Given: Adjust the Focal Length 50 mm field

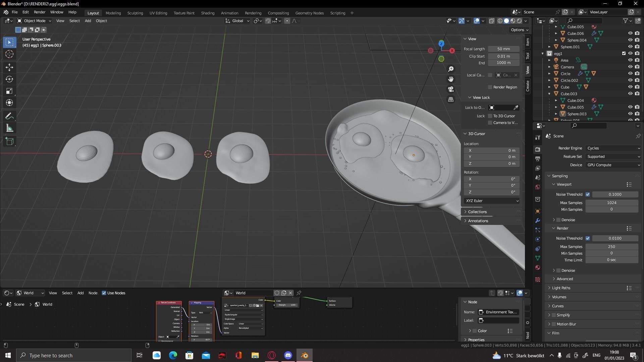Looking at the screenshot, I should tap(503, 49).
